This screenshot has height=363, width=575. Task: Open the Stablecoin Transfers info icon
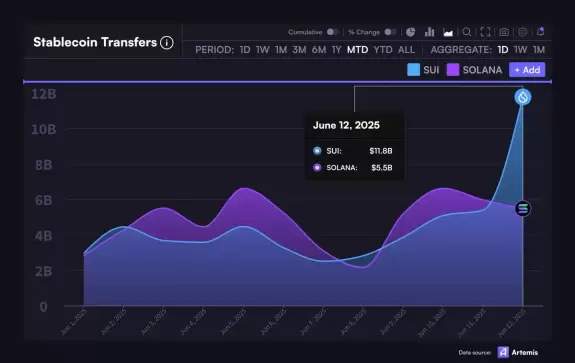(167, 43)
